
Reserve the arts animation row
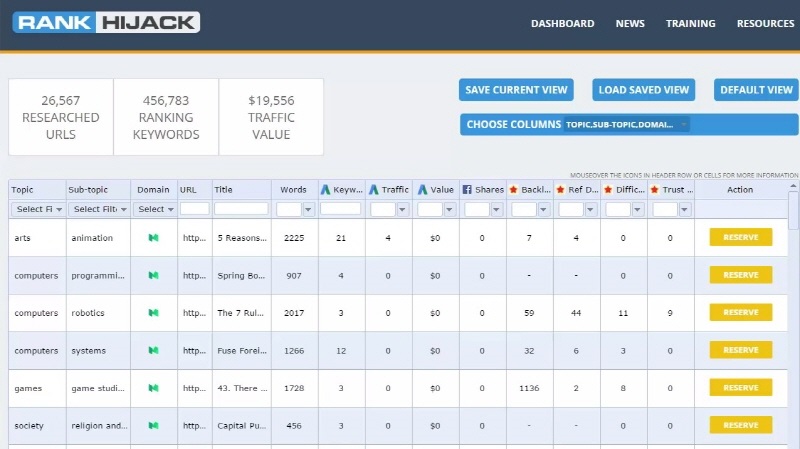740,237
